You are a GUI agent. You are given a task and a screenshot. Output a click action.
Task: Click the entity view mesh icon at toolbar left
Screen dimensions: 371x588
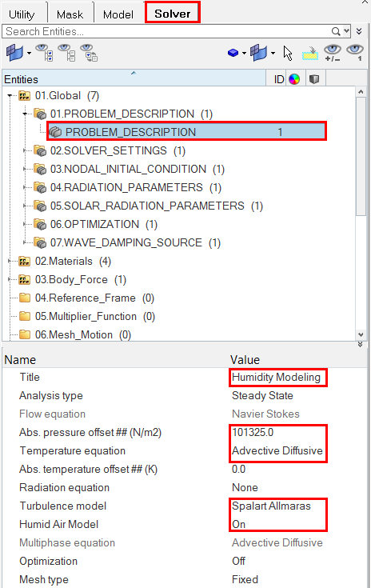click(x=14, y=53)
